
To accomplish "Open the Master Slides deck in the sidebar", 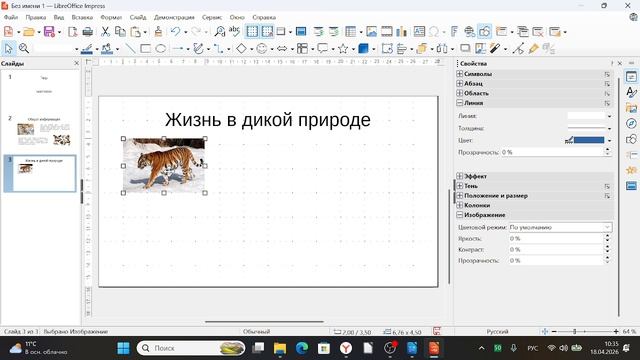I will pyautogui.click(x=631, y=186).
